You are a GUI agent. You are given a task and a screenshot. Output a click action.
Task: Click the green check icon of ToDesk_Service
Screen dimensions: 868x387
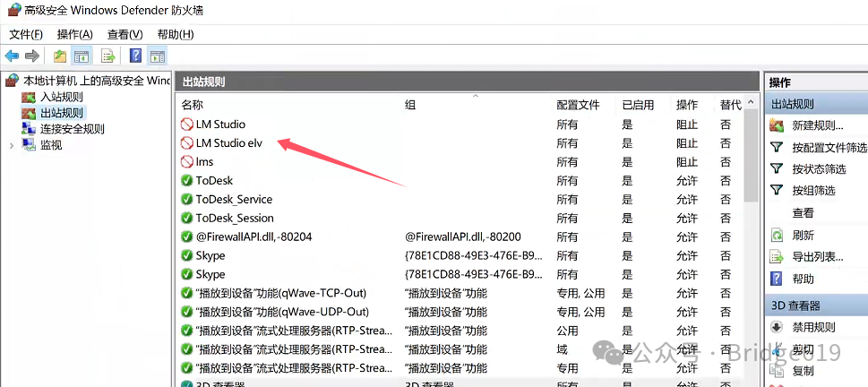pos(187,200)
